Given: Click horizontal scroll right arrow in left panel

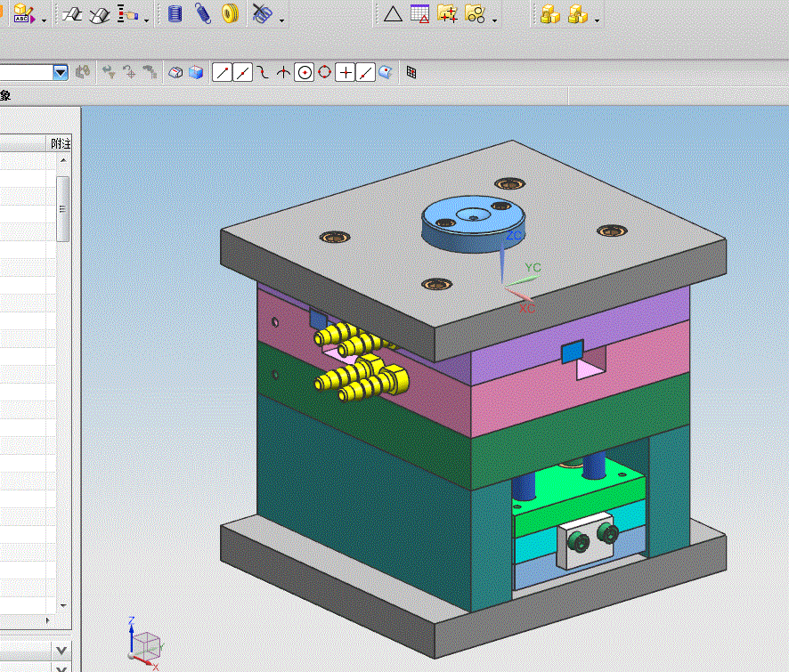Looking at the screenshot, I should coord(48,620).
